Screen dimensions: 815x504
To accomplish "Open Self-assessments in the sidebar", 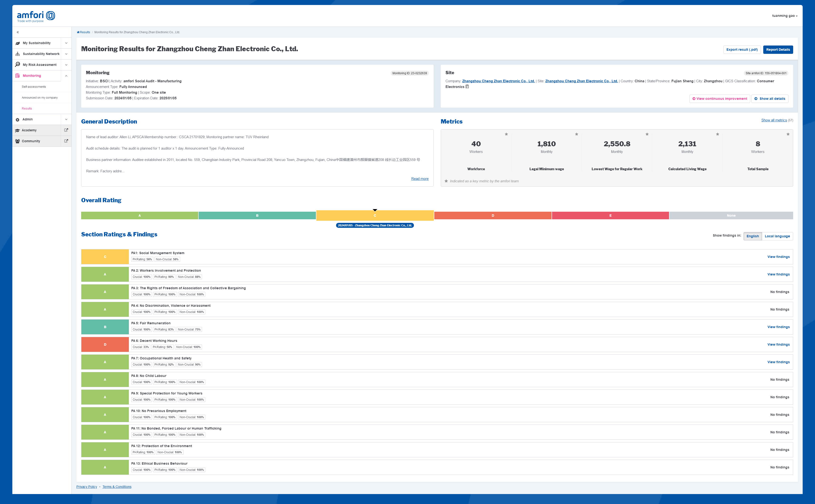I will pyautogui.click(x=34, y=87).
